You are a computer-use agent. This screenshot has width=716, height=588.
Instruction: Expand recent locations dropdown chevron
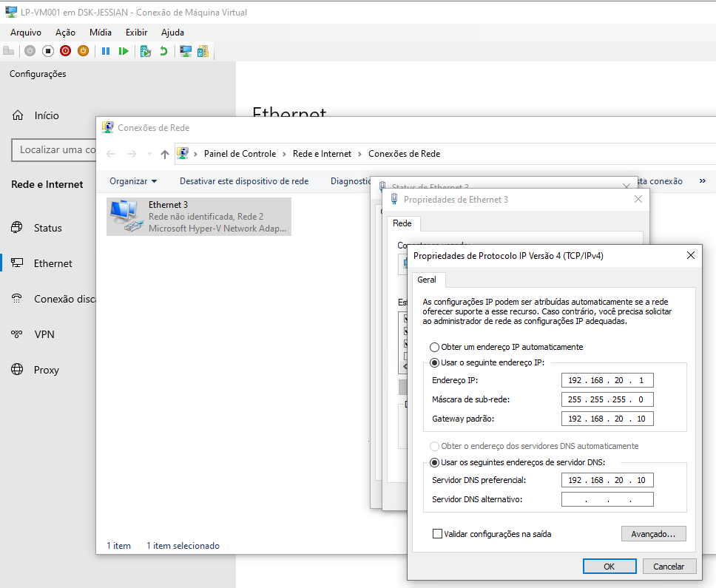(149, 154)
